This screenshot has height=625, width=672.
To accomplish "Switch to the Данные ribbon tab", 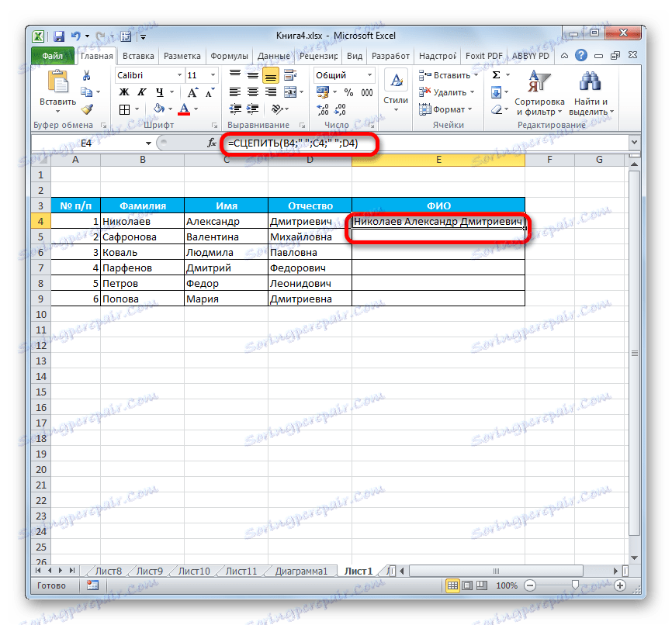I will (x=273, y=56).
